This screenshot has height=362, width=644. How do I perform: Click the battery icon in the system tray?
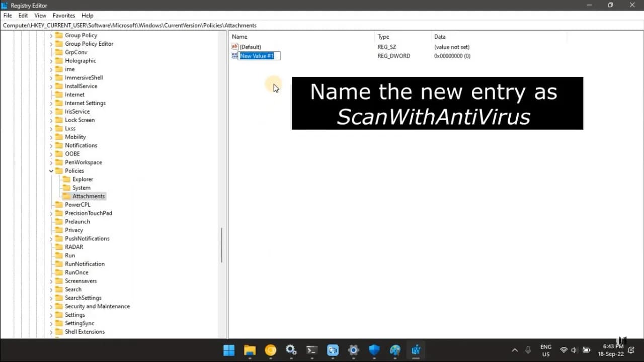coord(587,350)
